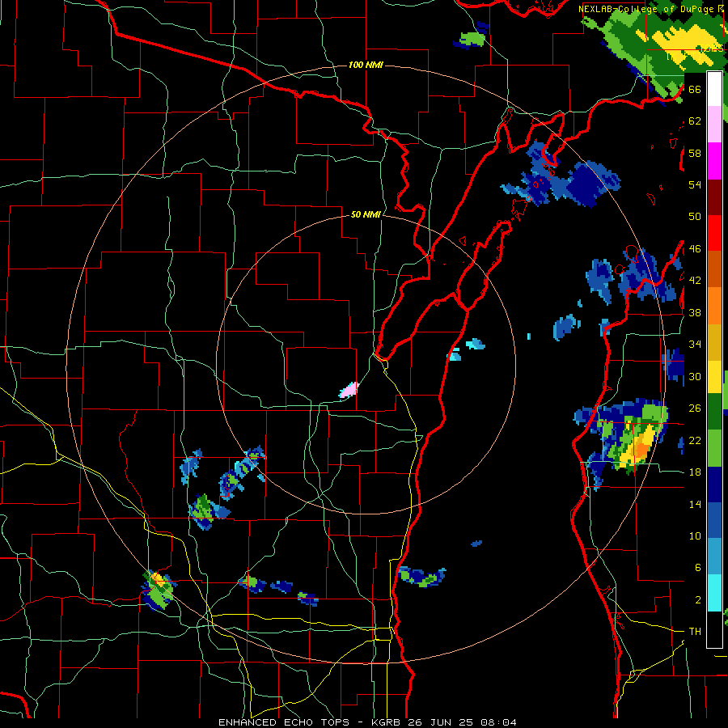Click the yellow-topped echo on the southwest 100 NMI ring
This screenshot has height=728, width=728.
tap(159, 589)
